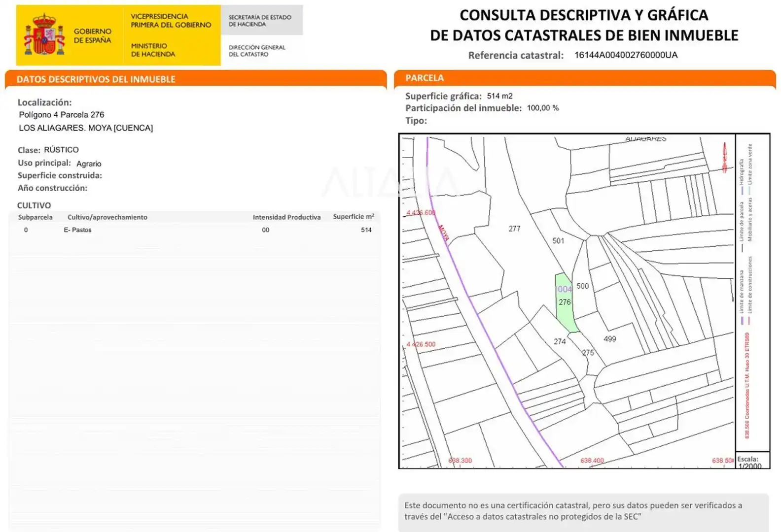This screenshot has width=781, height=532.
Task: Click 'VICEPRESIDENCIA PRIMERA DEL GOBIERNO' text
Action: click(171, 20)
